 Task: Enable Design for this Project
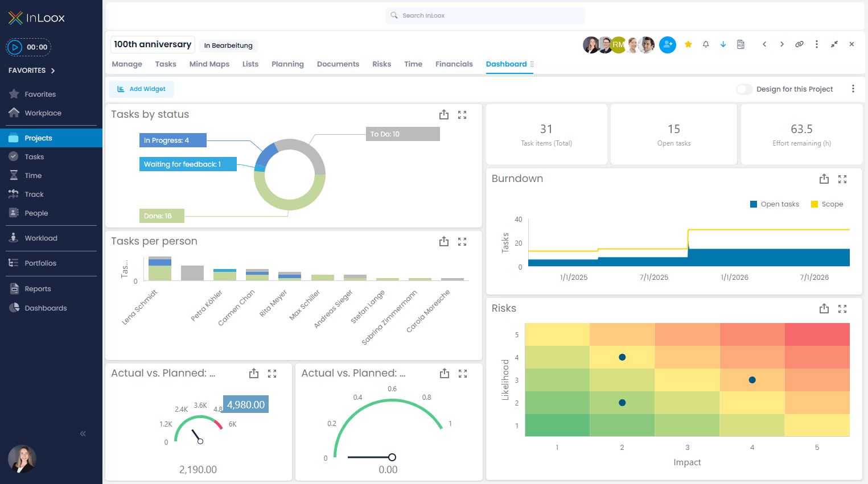(744, 89)
